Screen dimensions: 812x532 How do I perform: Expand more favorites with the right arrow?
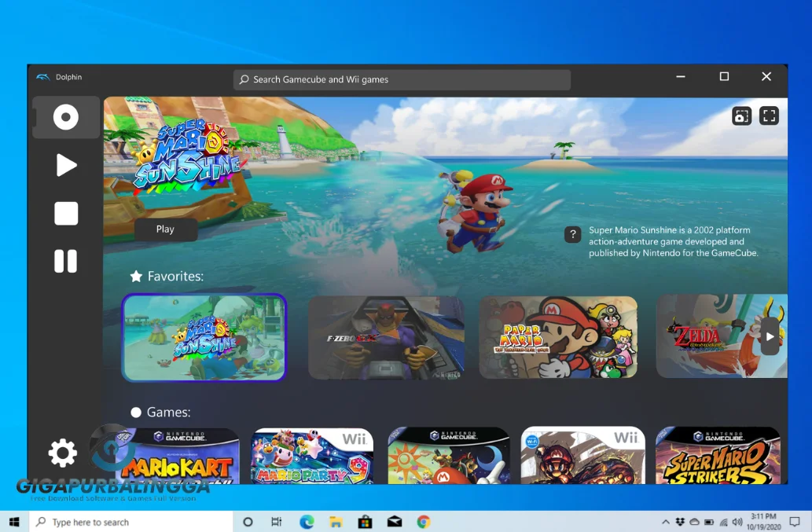coord(769,336)
